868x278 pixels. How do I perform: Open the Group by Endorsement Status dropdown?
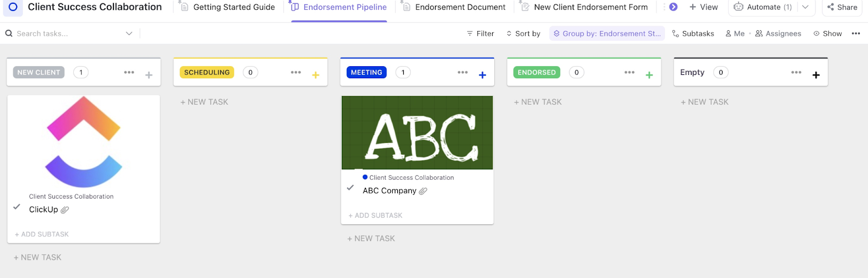(607, 33)
